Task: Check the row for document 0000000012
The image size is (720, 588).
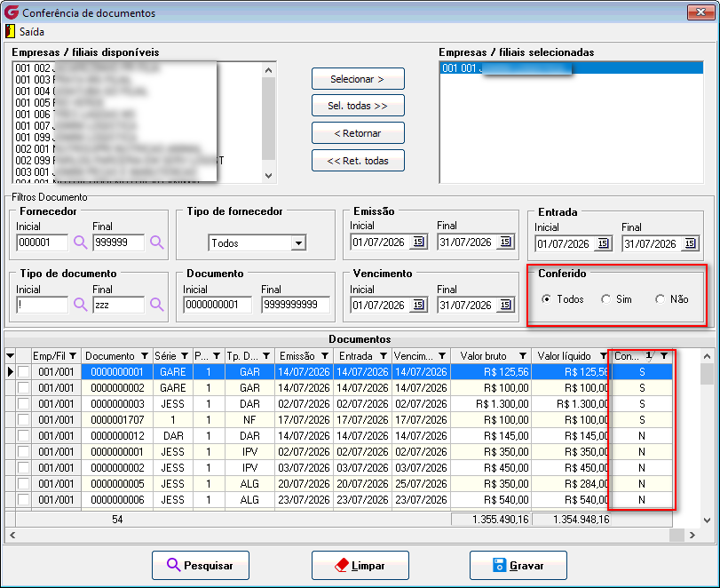Action: (23, 435)
